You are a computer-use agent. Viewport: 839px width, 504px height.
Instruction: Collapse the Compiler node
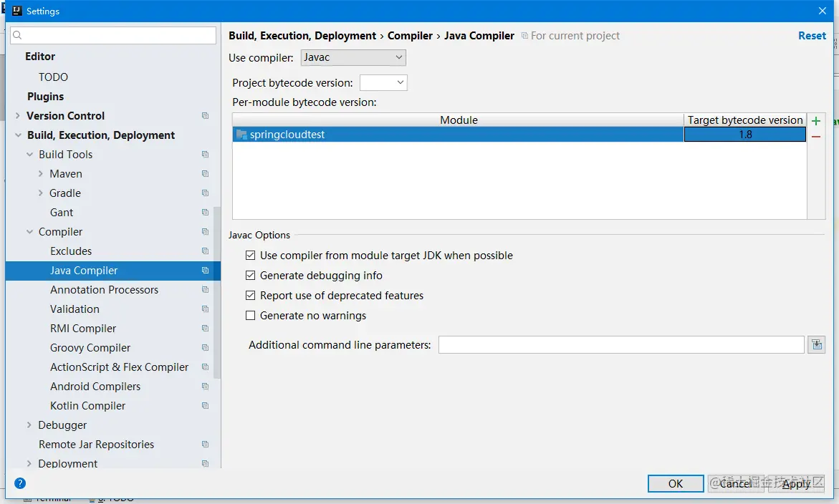29,232
